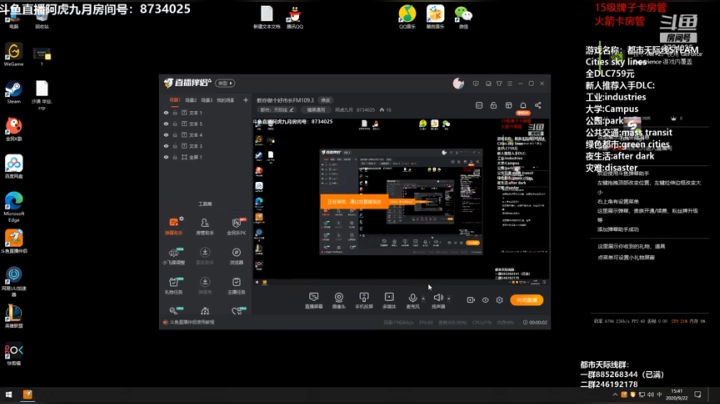Open mode switch pill beside app logo
This screenshot has height=404, width=720.
[225, 83]
